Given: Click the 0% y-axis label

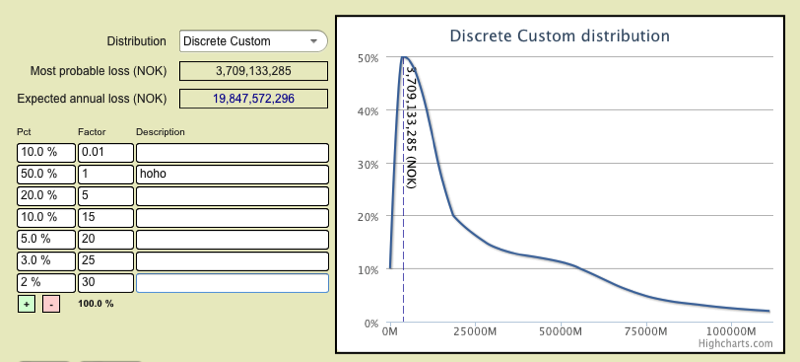Looking at the screenshot, I should [x=370, y=323].
